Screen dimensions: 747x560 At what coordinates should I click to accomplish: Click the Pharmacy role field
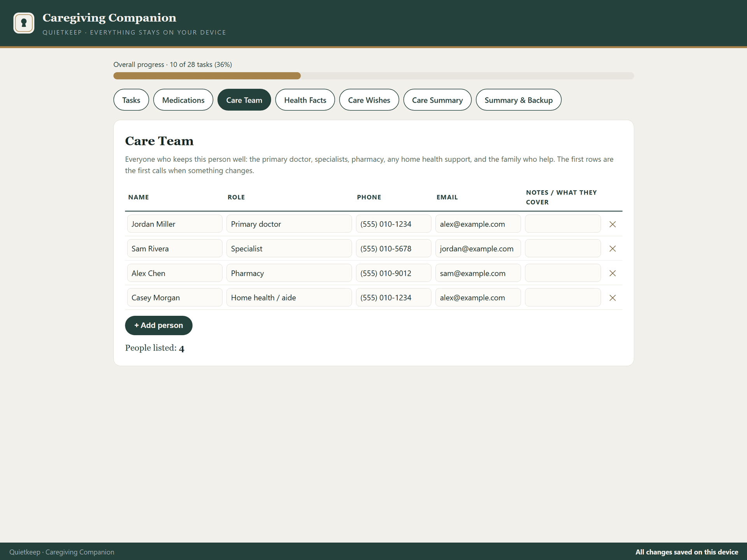click(289, 273)
